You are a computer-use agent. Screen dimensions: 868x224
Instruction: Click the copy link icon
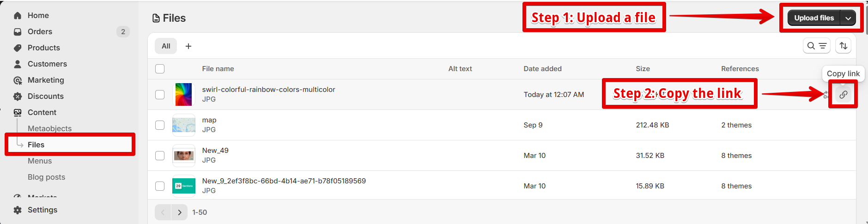pyautogui.click(x=843, y=94)
